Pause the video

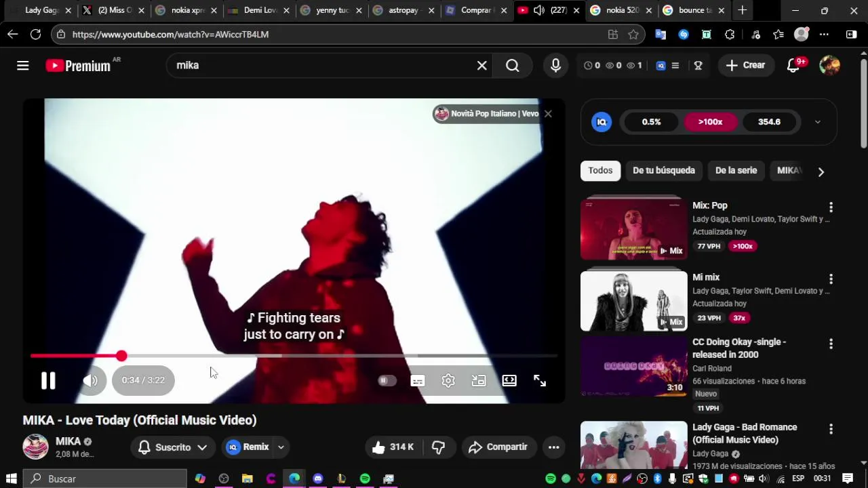(x=48, y=380)
